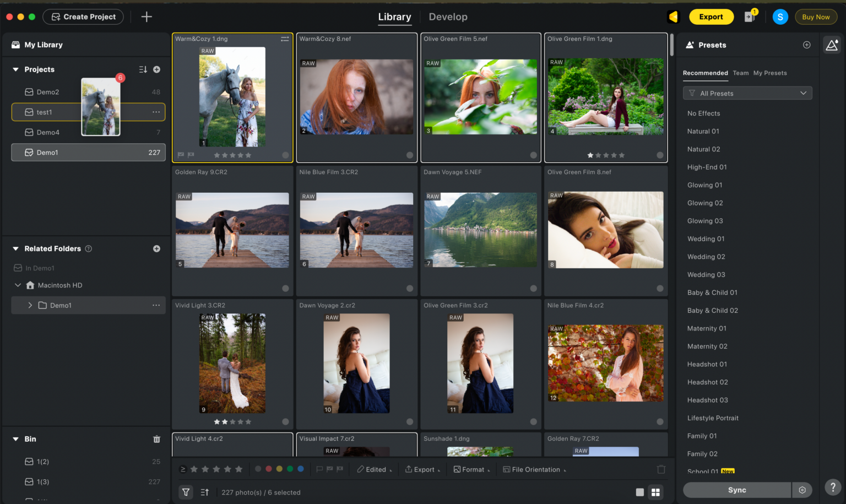This screenshot has width=846, height=504.
Task: Expand the Demo1 folder under Macintosh HD
Action: click(x=30, y=305)
